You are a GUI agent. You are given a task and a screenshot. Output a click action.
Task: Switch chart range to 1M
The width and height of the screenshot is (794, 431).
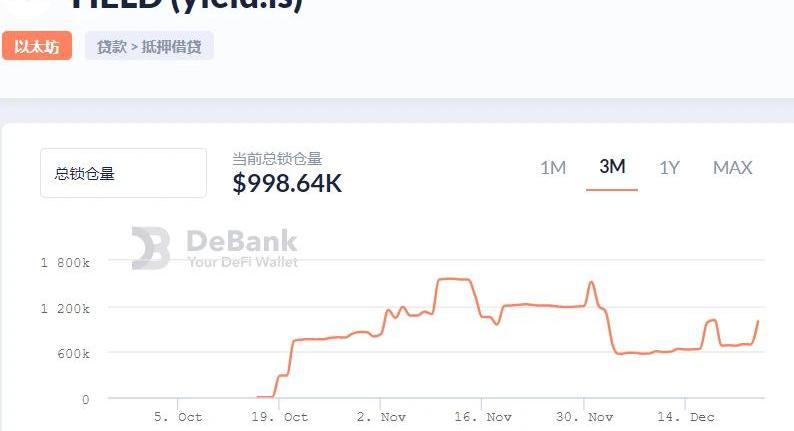(553, 167)
